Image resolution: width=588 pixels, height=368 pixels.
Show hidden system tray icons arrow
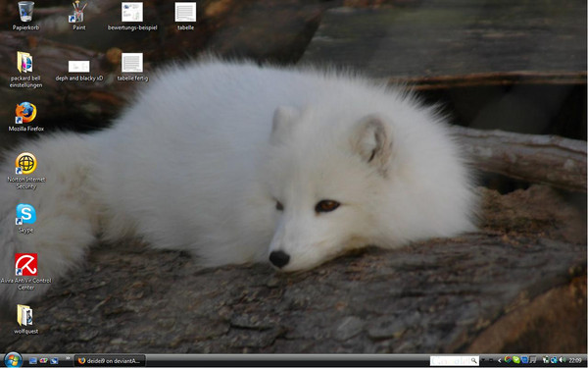(500, 361)
